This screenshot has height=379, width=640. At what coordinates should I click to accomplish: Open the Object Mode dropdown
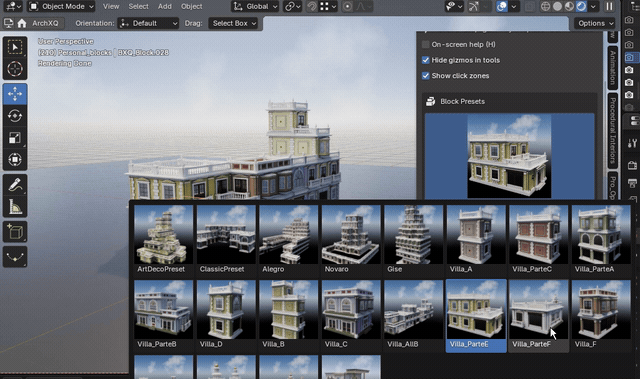[x=61, y=7]
